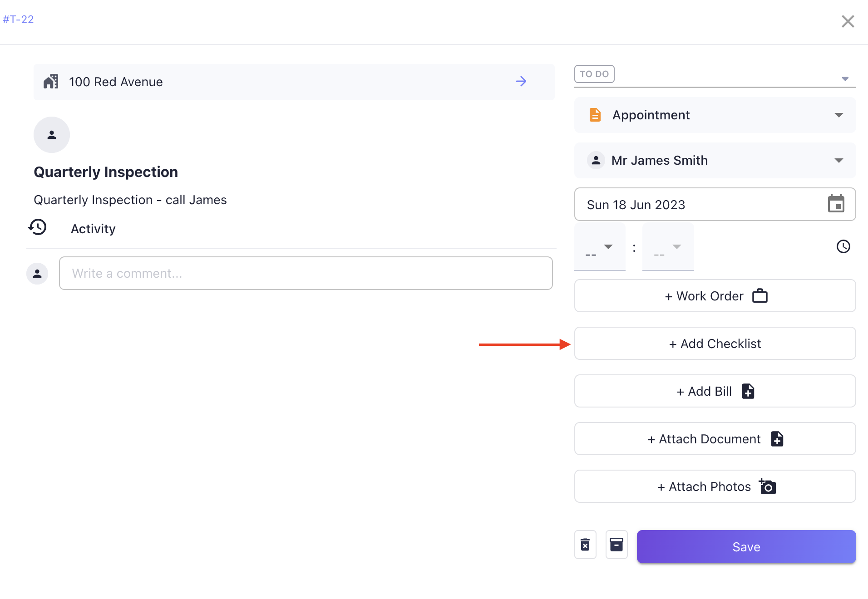The image size is (868, 599).
Task: Click the user avatar above Quarterly Inspection
Action: [51, 134]
